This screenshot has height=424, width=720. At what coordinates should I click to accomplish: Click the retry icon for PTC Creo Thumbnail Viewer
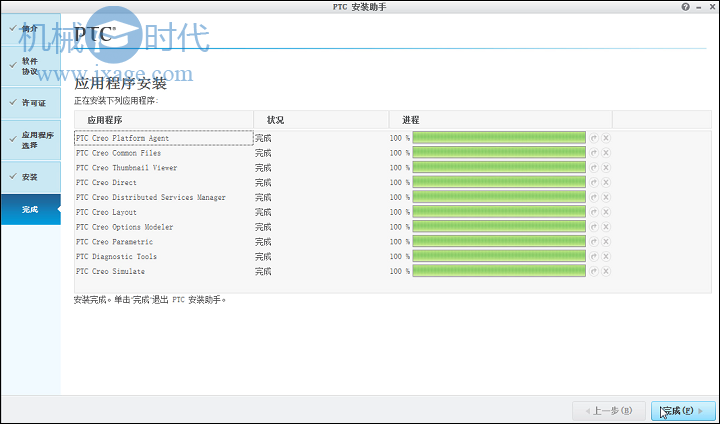[594, 168]
